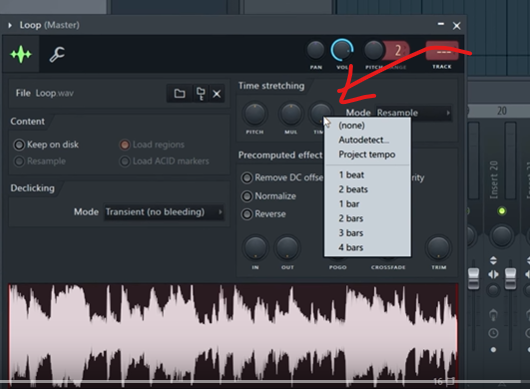530x389 pixels.
Task: Choose (none) in the time menu
Action: [367, 126]
